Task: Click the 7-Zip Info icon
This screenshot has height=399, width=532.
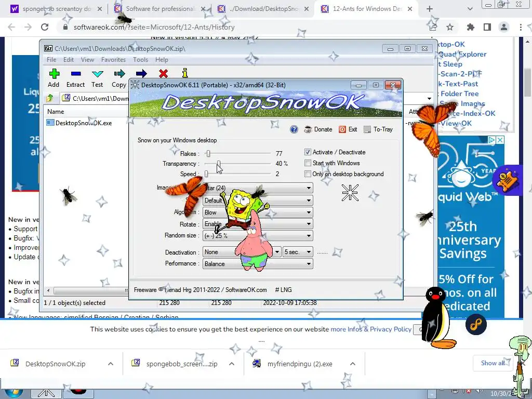Action: [185, 73]
